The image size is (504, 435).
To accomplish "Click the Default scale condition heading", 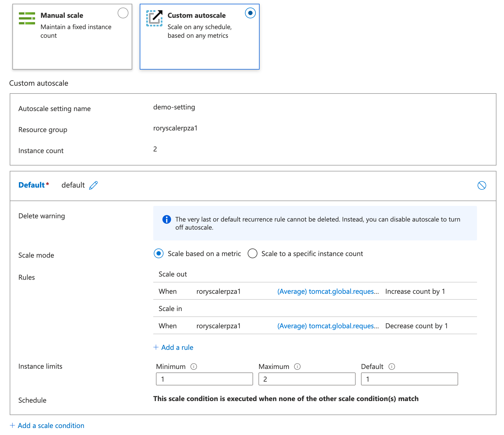I will coord(32,185).
